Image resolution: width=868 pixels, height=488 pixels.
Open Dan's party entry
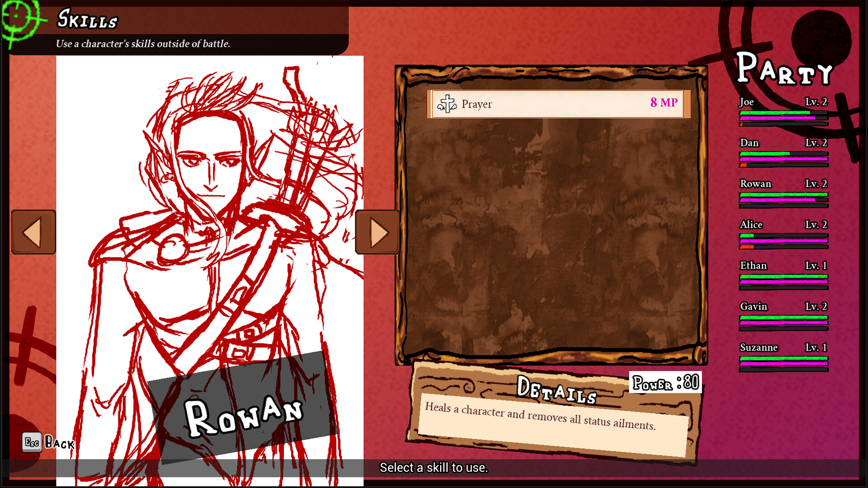(783, 152)
